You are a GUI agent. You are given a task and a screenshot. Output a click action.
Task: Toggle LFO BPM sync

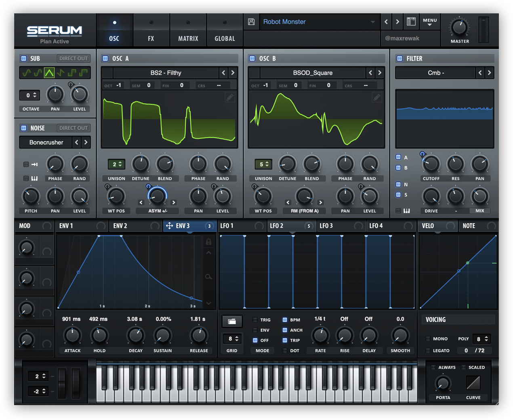(x=285, y=320)
